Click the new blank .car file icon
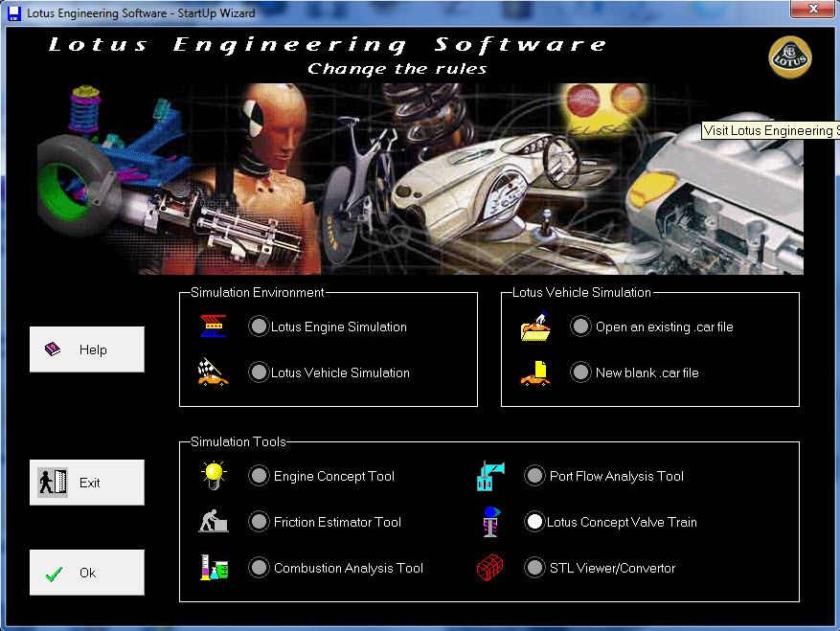 point(535,372)
